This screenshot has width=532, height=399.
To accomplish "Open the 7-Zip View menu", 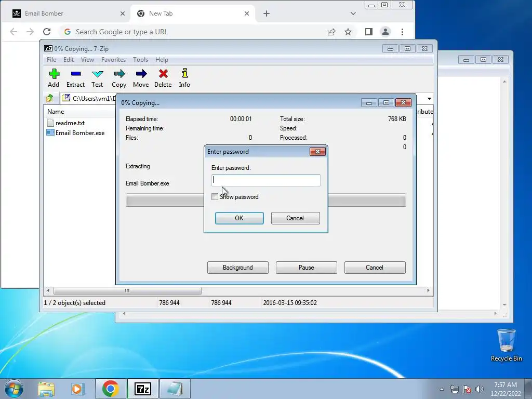I will coord(87,59).
